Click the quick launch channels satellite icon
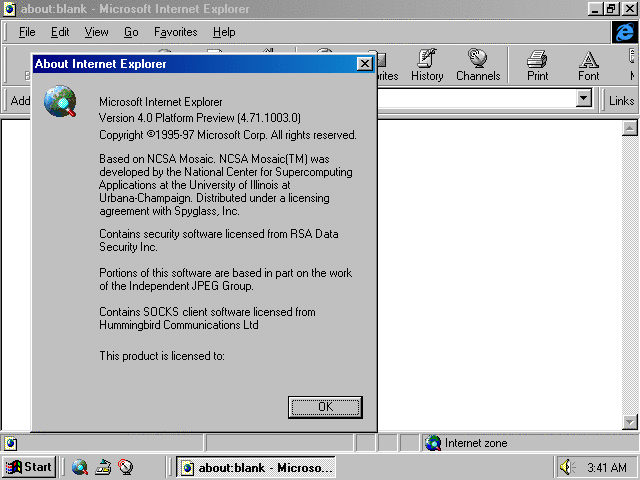Screen dimensions: 640x480 pos(125,467)
